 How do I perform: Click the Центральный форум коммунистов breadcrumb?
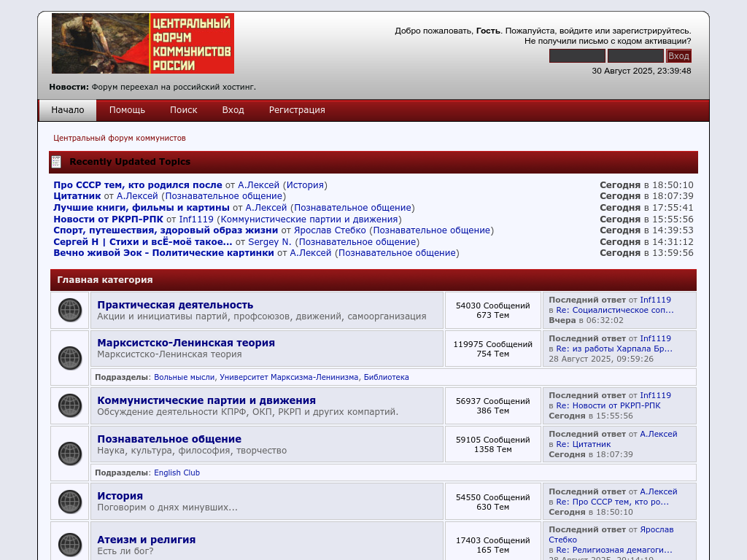pos(120,138)
